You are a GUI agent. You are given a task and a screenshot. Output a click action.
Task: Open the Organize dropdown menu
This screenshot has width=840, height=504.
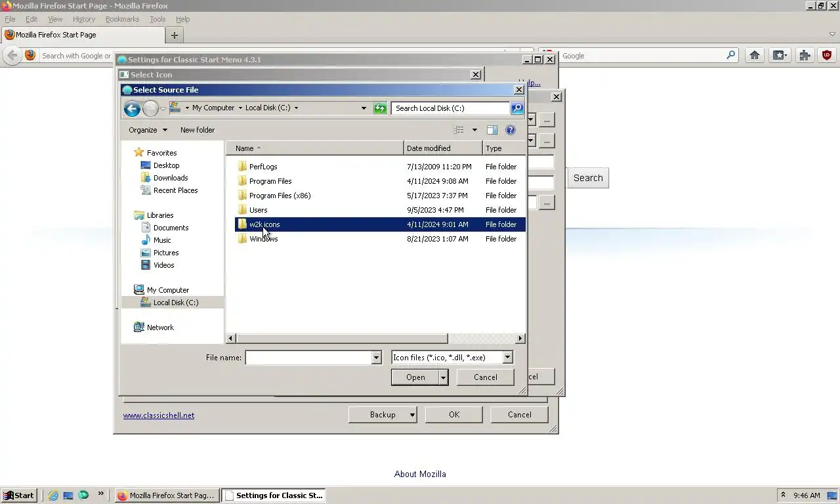[x=148, y=130]
